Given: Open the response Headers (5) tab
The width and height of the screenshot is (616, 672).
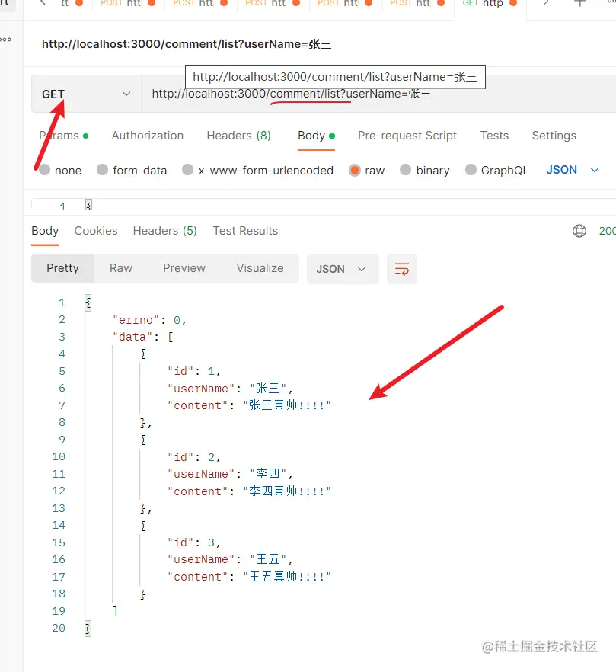Looking at the screenshot, I should (x=165, y=231).
